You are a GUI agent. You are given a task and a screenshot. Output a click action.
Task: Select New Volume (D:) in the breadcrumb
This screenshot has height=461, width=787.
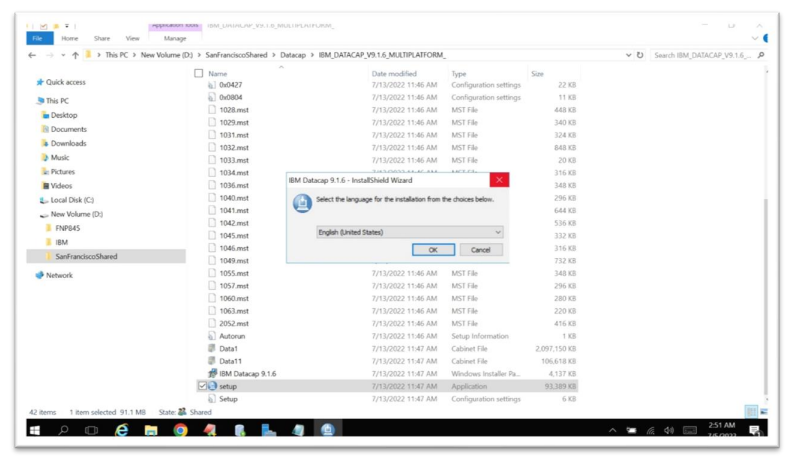pyautogui.click(x=167, y=55)
